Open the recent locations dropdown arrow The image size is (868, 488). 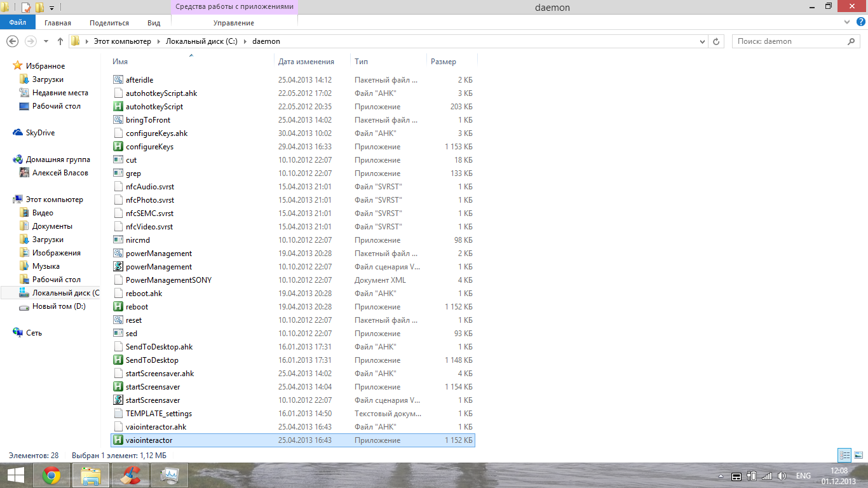pos(46,41)
